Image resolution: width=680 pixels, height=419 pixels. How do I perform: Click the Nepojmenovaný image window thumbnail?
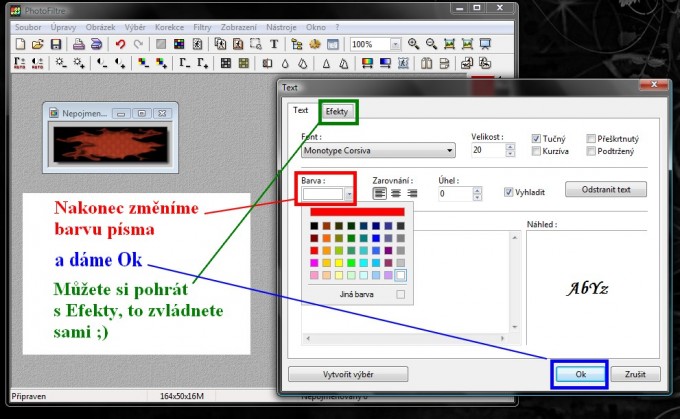[110, 144]
